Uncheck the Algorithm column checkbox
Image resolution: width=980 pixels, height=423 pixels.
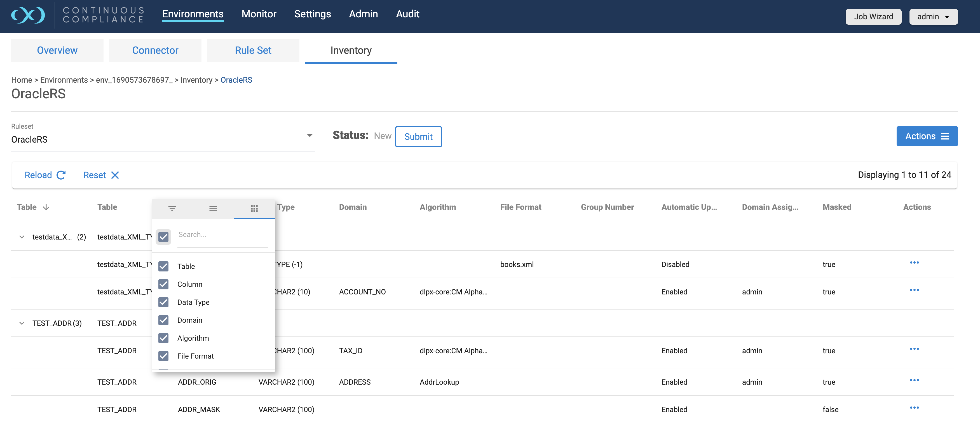164,338
